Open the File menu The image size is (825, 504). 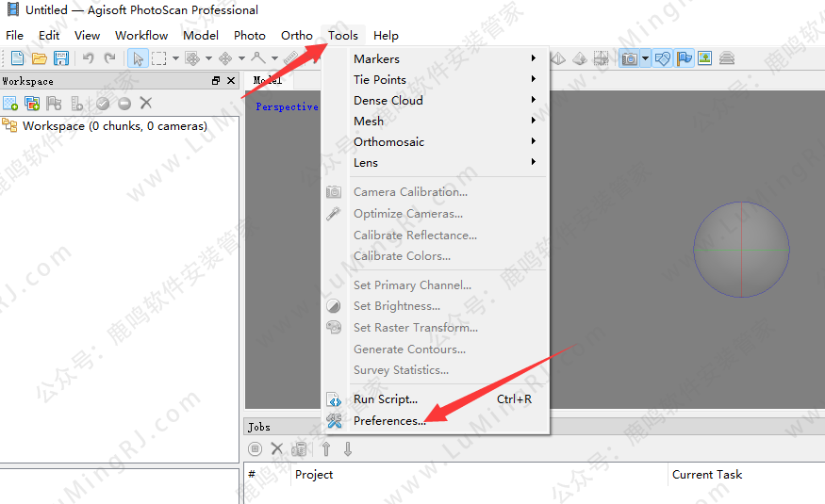point(15,35)
